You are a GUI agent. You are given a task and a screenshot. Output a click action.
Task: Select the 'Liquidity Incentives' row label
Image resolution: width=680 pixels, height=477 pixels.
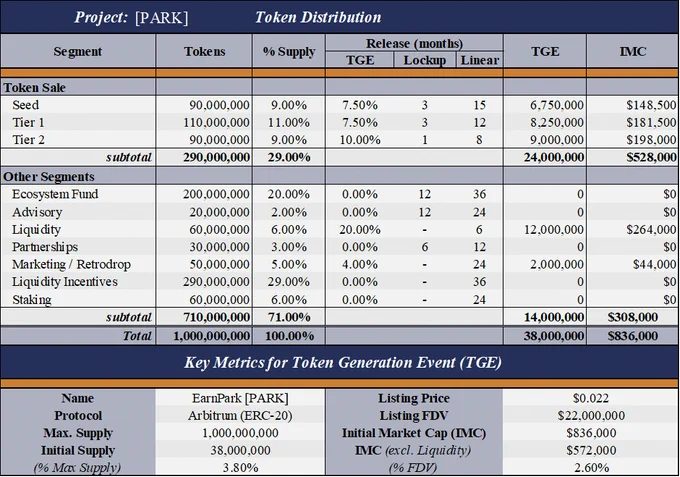(65, 282)
